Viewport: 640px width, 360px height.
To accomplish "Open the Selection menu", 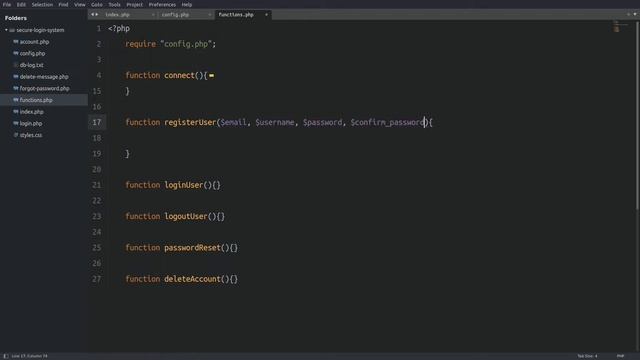I will point(42,4).
